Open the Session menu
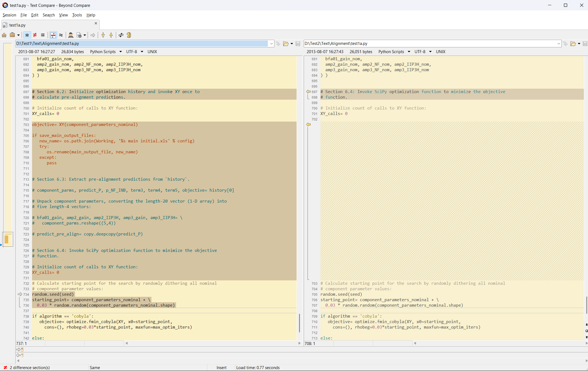 tap(9, 15)
